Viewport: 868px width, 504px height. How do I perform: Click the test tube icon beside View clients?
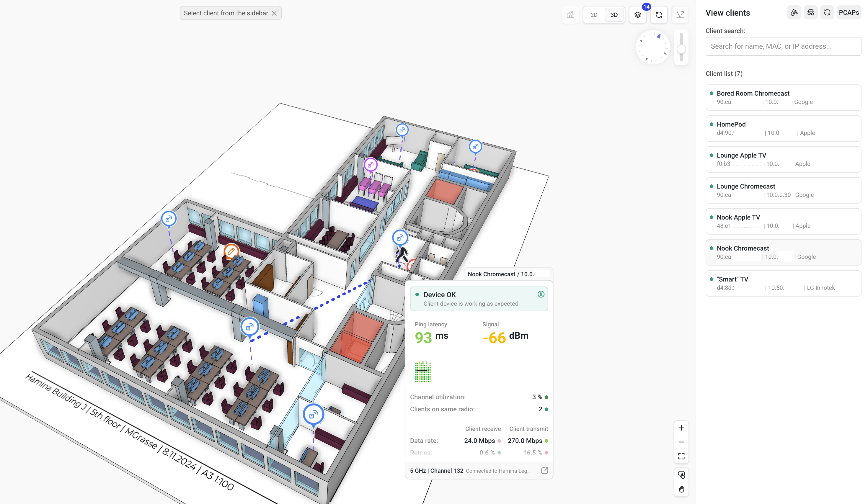(x=794, y=13)
